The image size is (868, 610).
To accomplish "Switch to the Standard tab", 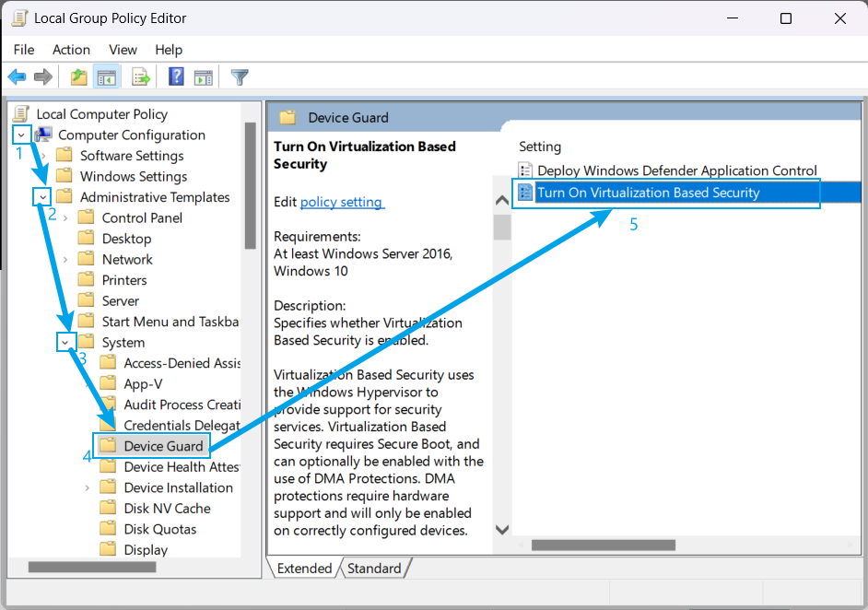I will coord(374,569).
